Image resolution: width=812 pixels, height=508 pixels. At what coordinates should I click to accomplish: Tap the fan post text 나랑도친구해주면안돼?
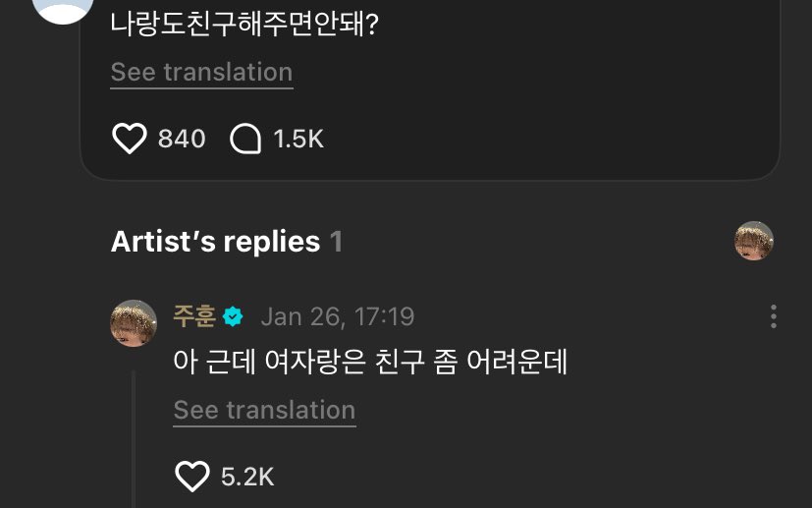click(x=244, y=24)
